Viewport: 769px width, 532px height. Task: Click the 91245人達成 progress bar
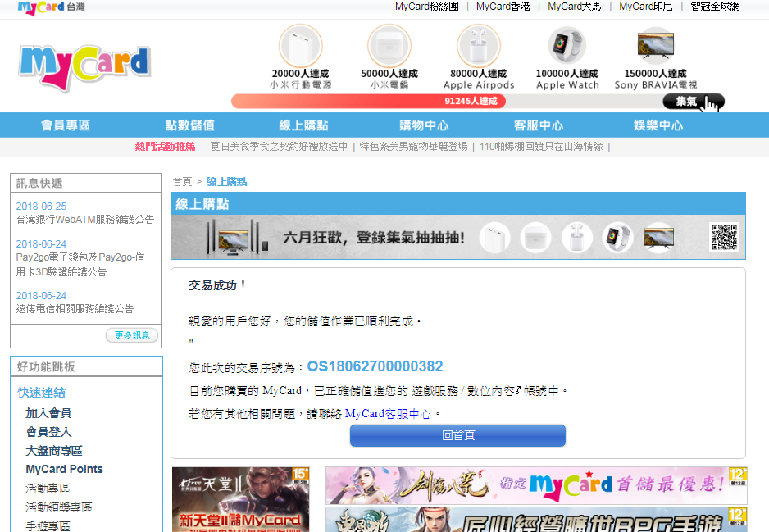point(368,102)
